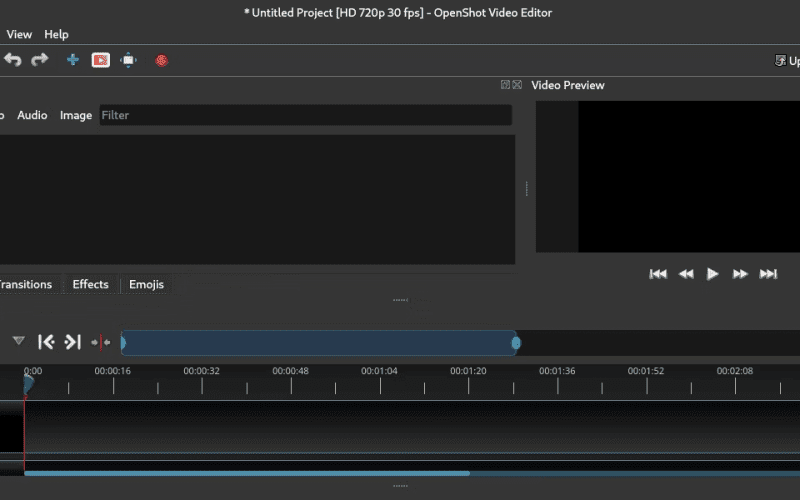800x500 pixels.
Task: Click the timeline horizontal scrollbar
Action: [x=247, y=473]
